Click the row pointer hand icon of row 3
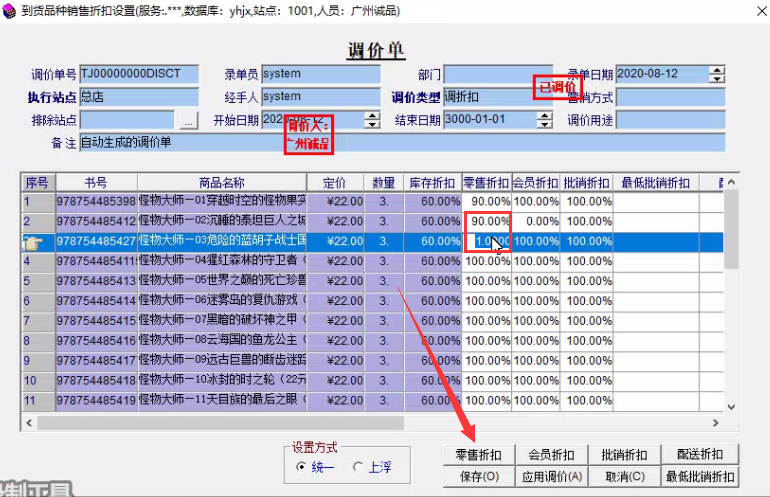Image resolution: width=770 pixels, height=497 pixels. (33, 242)
